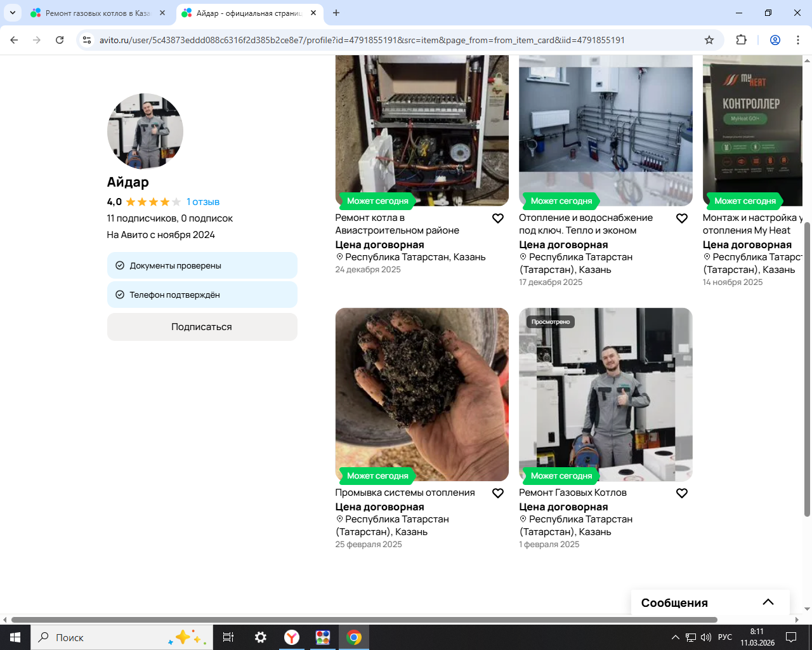Open 'Промывка системы отопления' listing title
Screen dimensions: 812x650
click(x=405, y=493)
